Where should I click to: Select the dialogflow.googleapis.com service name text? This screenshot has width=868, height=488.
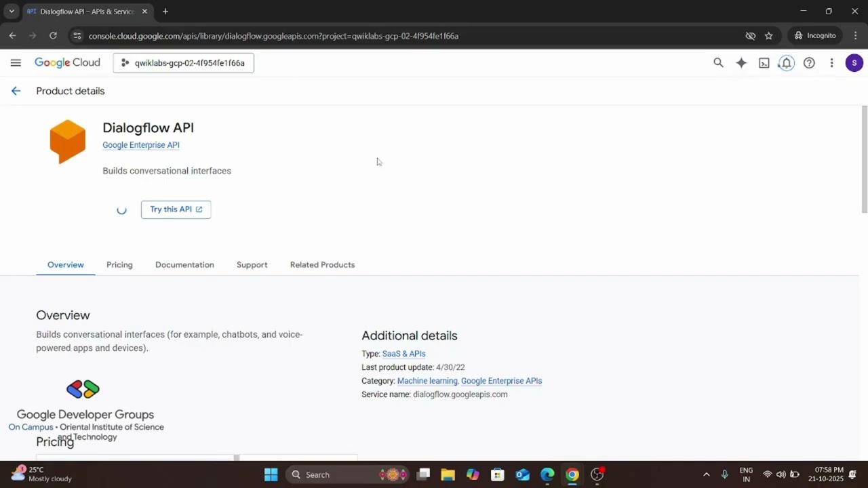click(x=460, y=394)
